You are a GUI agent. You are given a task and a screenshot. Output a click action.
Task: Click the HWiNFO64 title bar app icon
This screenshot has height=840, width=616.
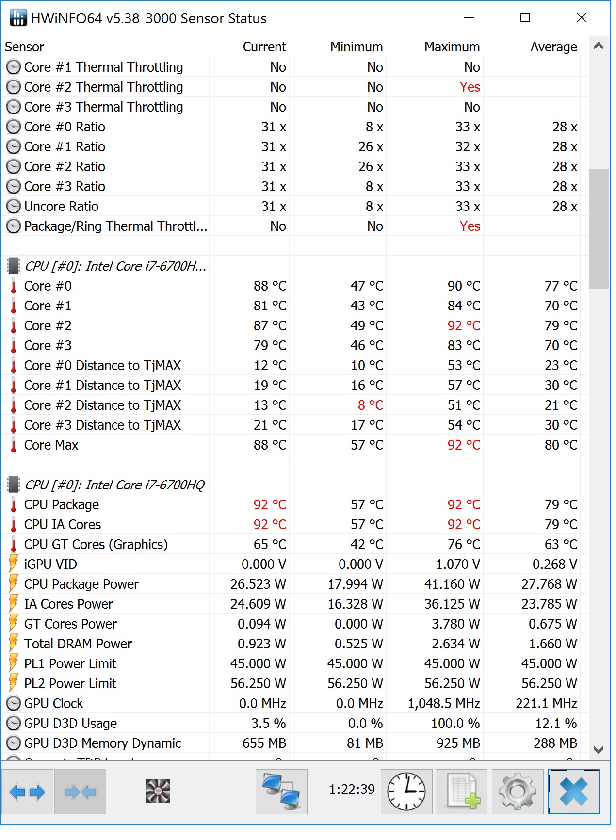pyautogui.click(x=18, y=18)
